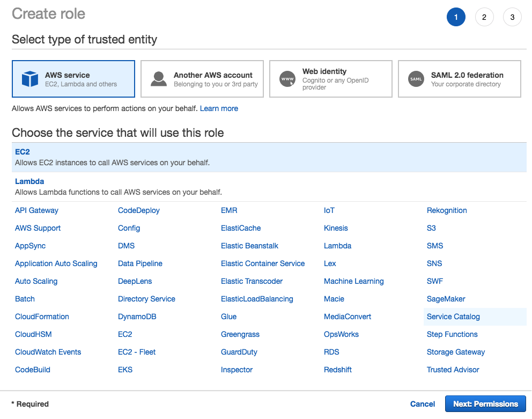Select CloudWatch Events service
This screenshot has width=532, height=419.
pyautogui.click(x=48, y=352)
